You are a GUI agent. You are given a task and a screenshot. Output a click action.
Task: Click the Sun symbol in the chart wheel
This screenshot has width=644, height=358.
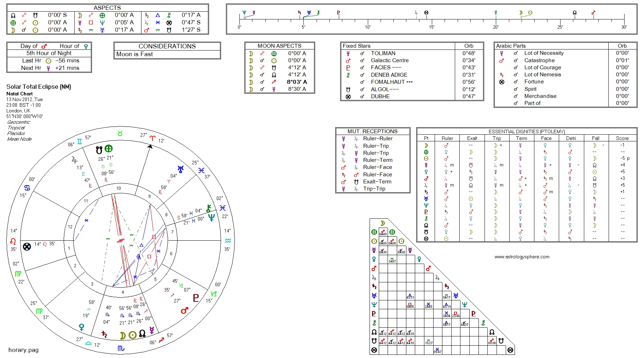(132, 335)
